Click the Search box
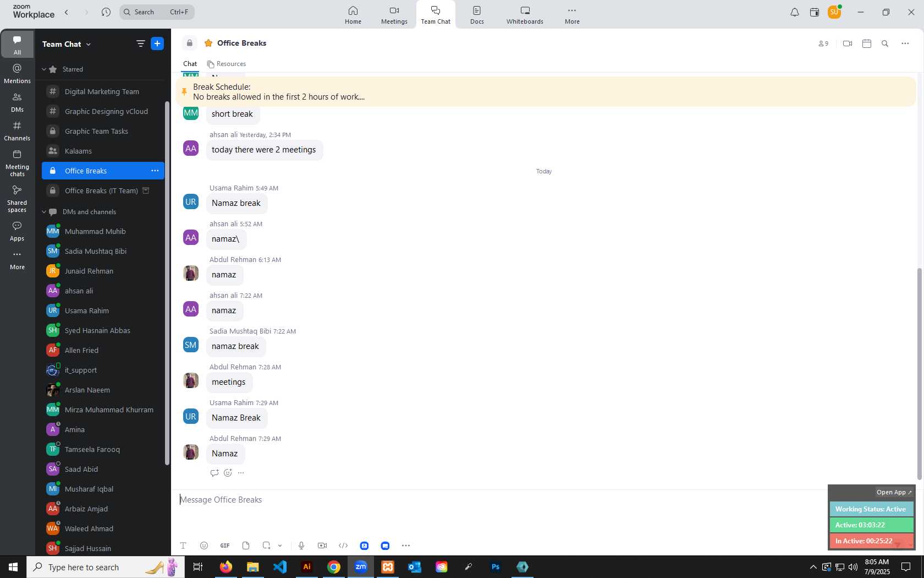 [157, 12]
